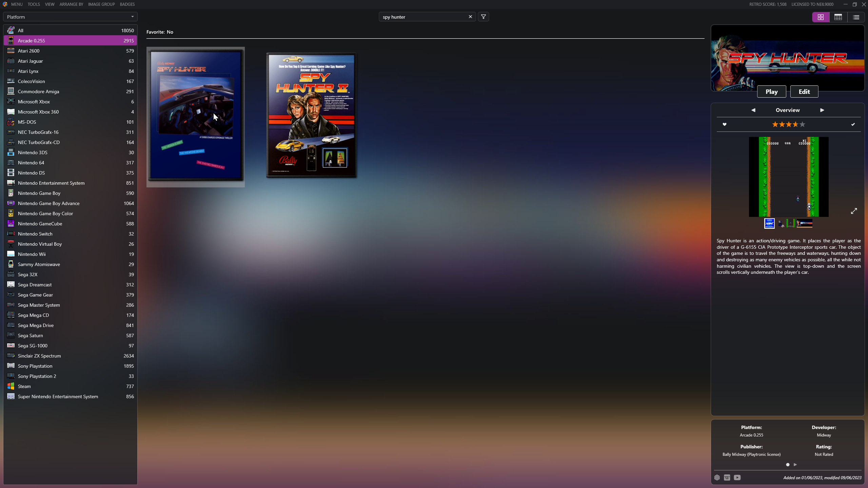
Task: Select the Atari Jaguar platform
Action: [70, 61]
